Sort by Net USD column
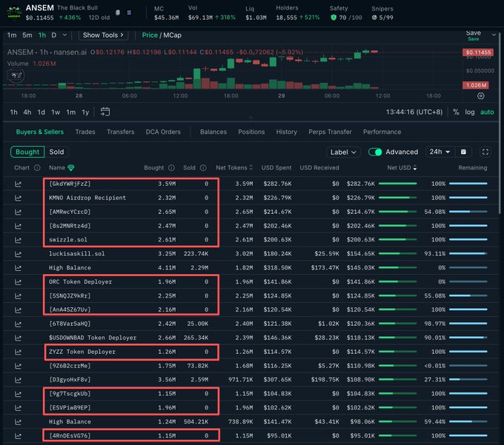 coord(402,167)
